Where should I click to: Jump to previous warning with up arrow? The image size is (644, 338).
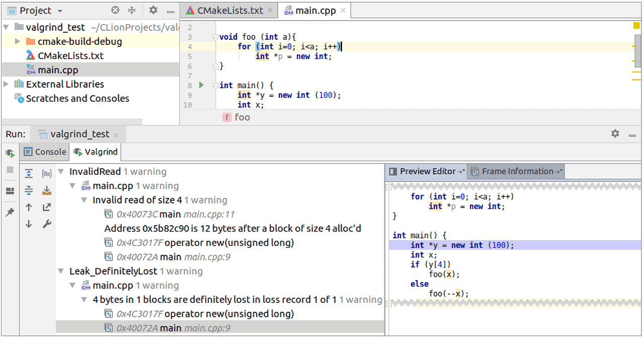click(29, 207)
